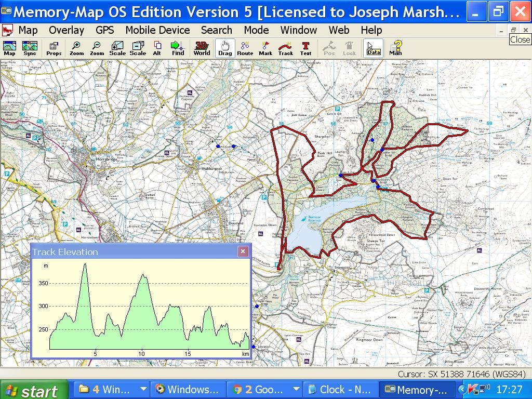The height and width of the screenshot is (399, 532).
Task: Expand the grouped Windows Explorer taskbar dropdown
Action: coord(143,389)
